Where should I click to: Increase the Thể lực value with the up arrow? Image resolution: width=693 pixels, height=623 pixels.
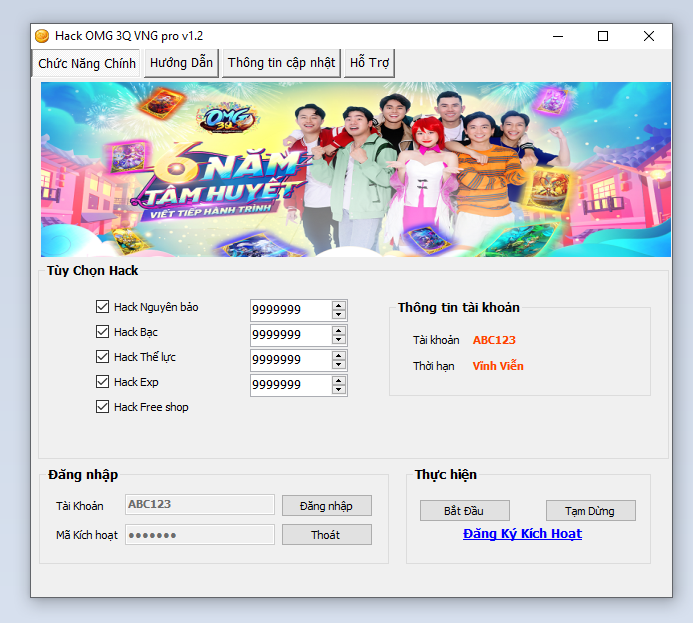tap(339, 355)
